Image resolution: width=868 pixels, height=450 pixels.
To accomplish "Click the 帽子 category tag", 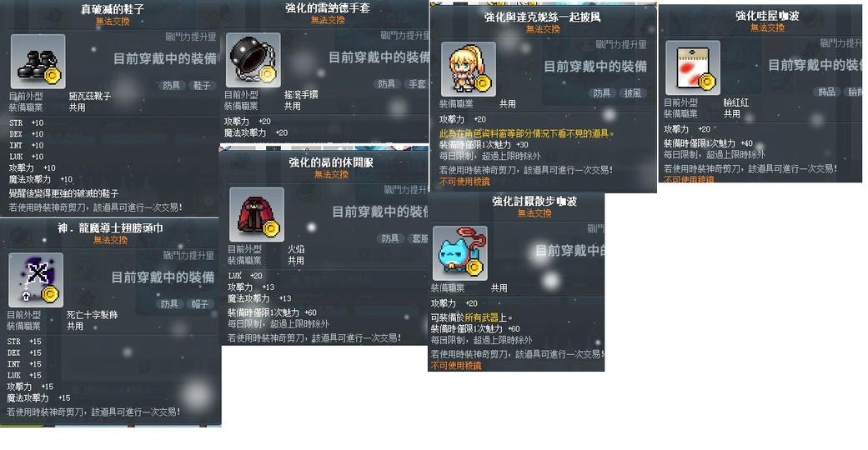I will tap(199, 304).
